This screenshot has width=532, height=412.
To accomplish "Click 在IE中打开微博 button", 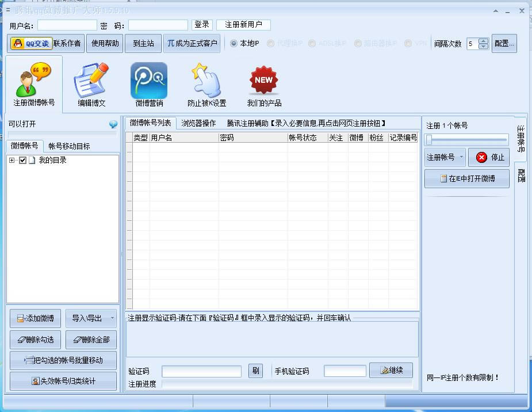I will pyautogui.click(x=467, y=178).
